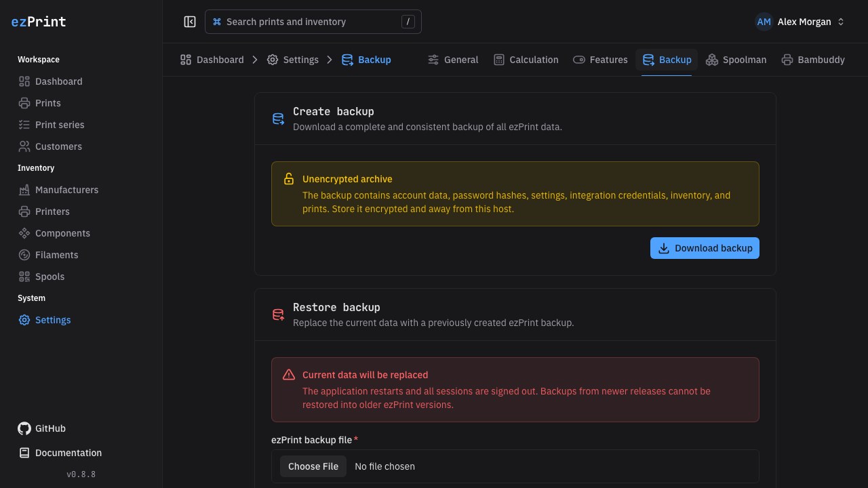This screenshot has height=488, width=868.
Task: Click 'ezPrint backup file' label
Action: click(x=311, y=440)
